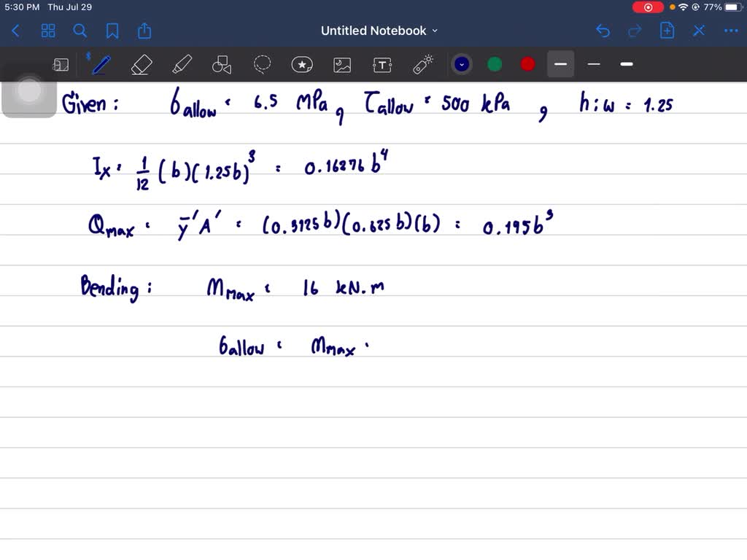Close read-only pen editing mode
Viewport: 747px width, 560px height.
coord(699,31)
